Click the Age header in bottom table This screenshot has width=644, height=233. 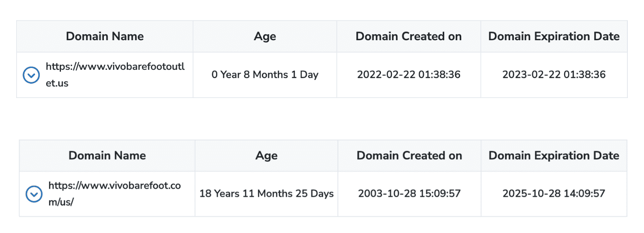coord(266,156)
